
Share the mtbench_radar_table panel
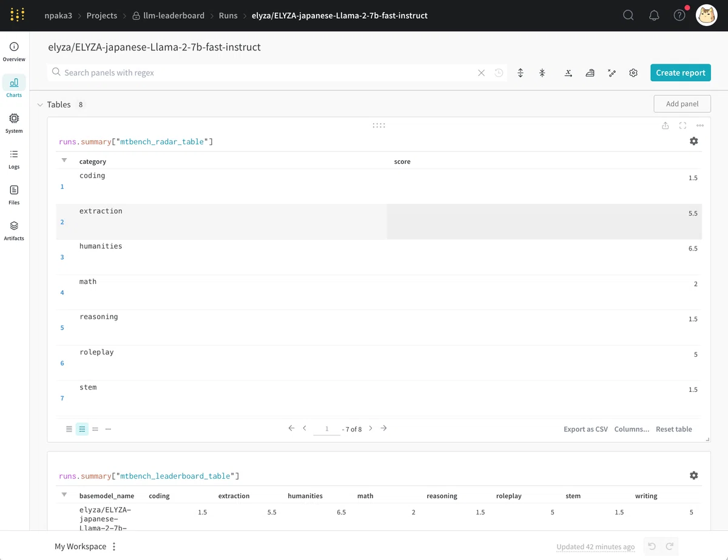click(666, 126)
